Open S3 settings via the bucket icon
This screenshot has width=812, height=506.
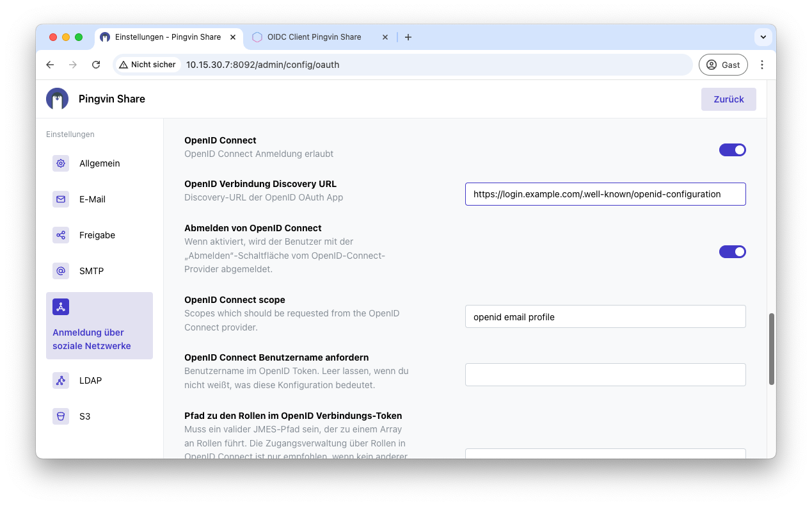(60, 416)
